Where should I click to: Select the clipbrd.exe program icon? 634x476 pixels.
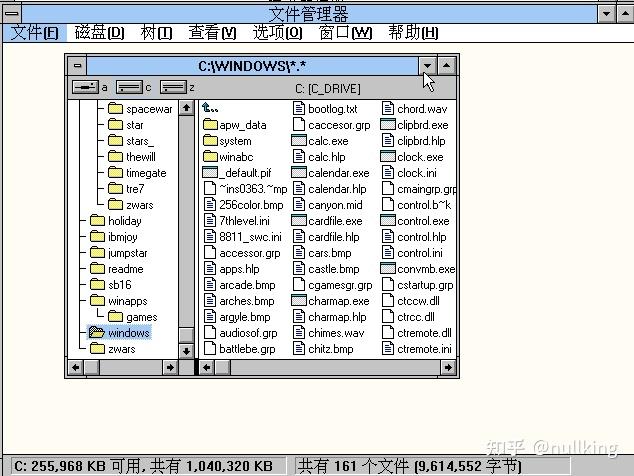(388, 124)
